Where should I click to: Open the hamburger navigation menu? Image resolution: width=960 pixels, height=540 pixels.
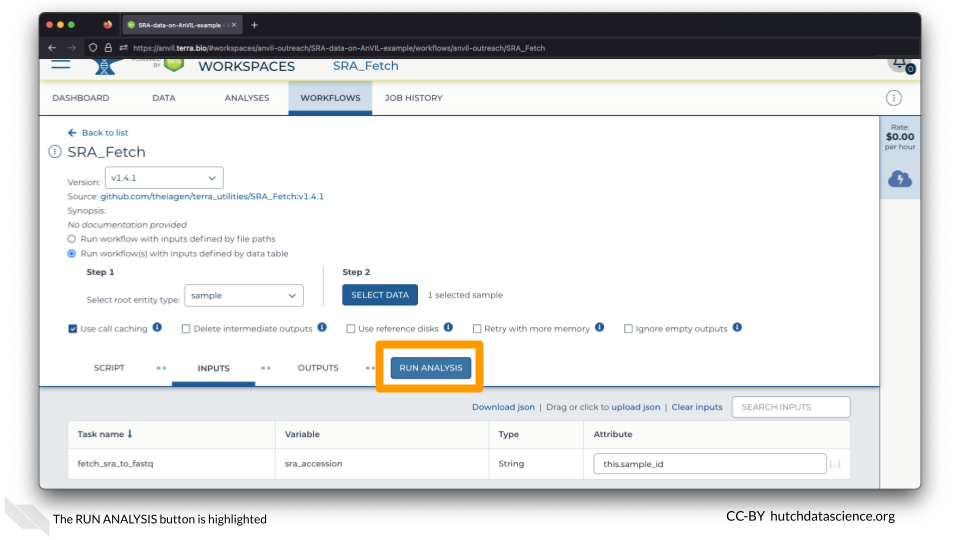click(61, 64)
